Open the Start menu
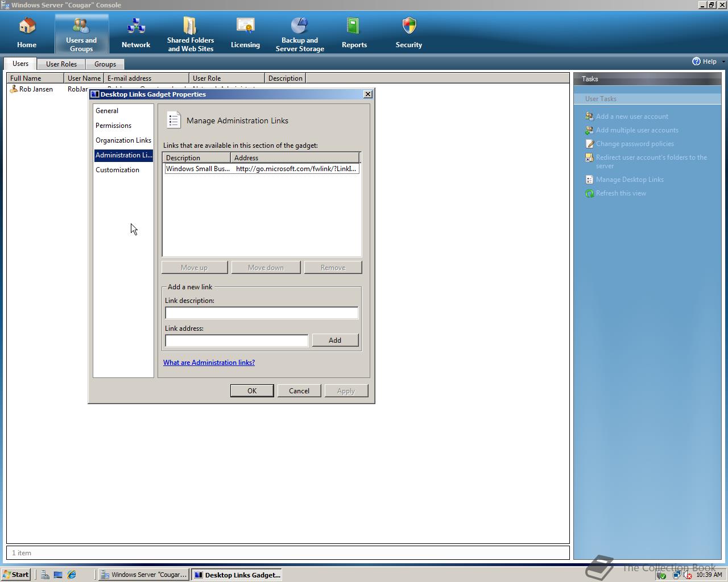 tap(16, 575)
